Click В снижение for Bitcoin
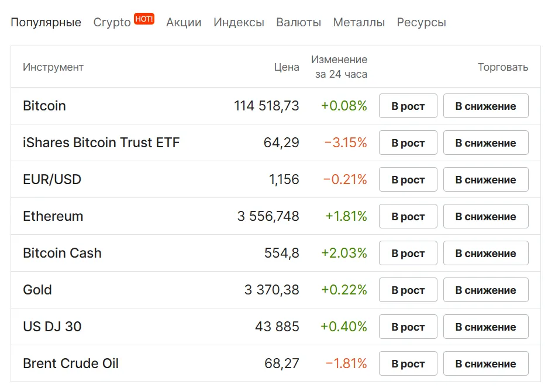Screen dimensions: 548x392 pos(485,106)
